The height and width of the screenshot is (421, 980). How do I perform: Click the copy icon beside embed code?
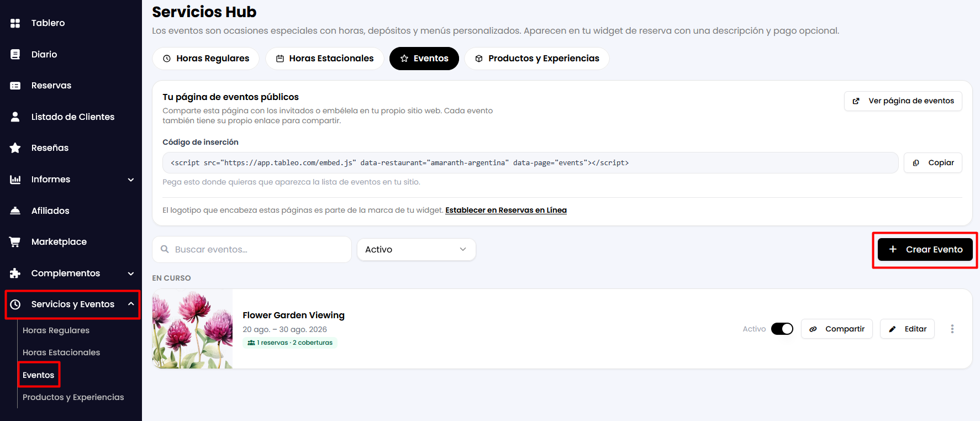916,163
